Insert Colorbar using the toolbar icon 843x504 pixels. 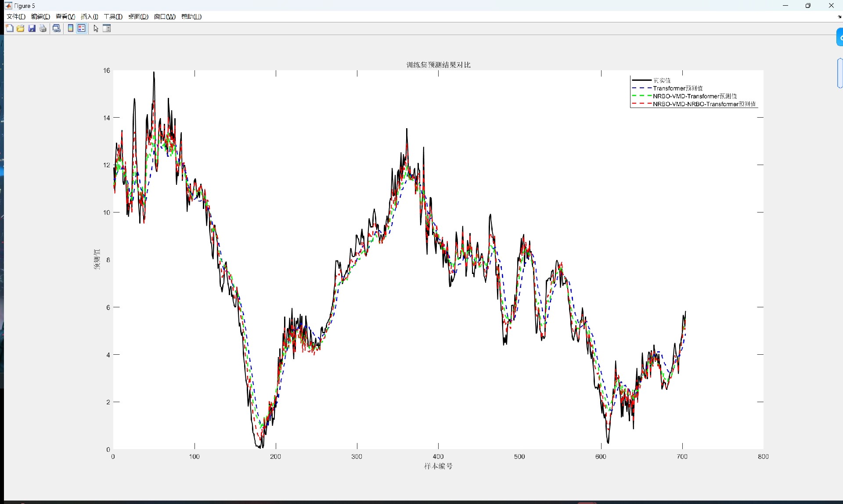70,29
